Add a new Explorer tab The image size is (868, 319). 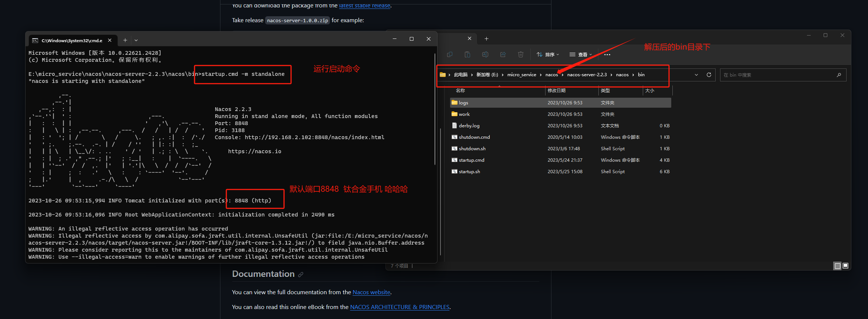486,38
